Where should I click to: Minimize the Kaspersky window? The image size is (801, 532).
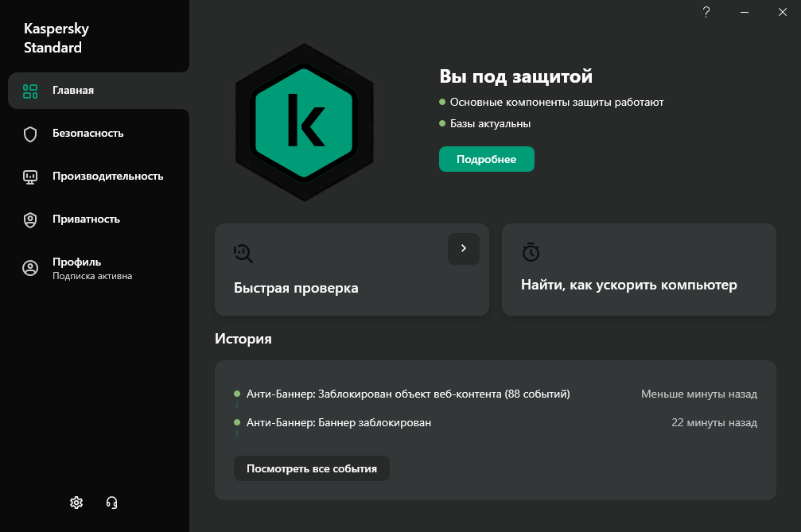click(x=745, y=12)
